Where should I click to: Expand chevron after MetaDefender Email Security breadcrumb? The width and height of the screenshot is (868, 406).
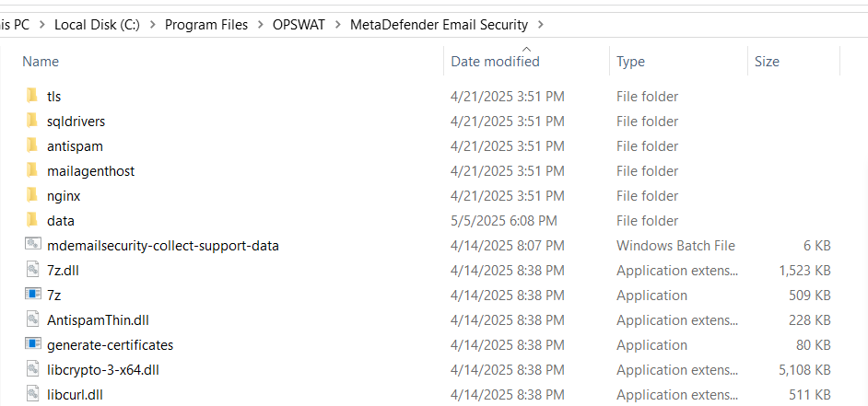541,25
